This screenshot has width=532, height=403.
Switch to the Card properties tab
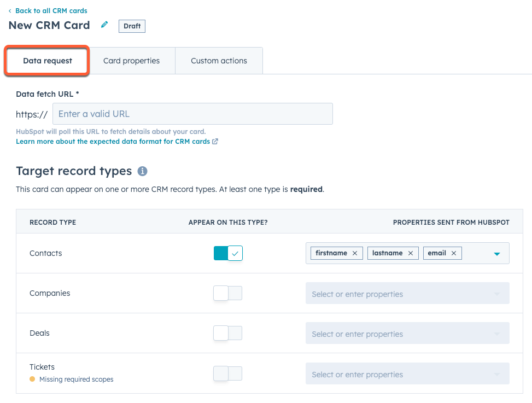(131, 61)
